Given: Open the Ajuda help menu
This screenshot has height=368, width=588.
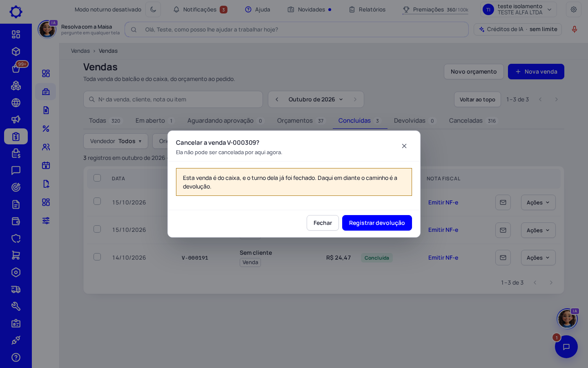Looking at the screenshot, I should click(258, 9).
